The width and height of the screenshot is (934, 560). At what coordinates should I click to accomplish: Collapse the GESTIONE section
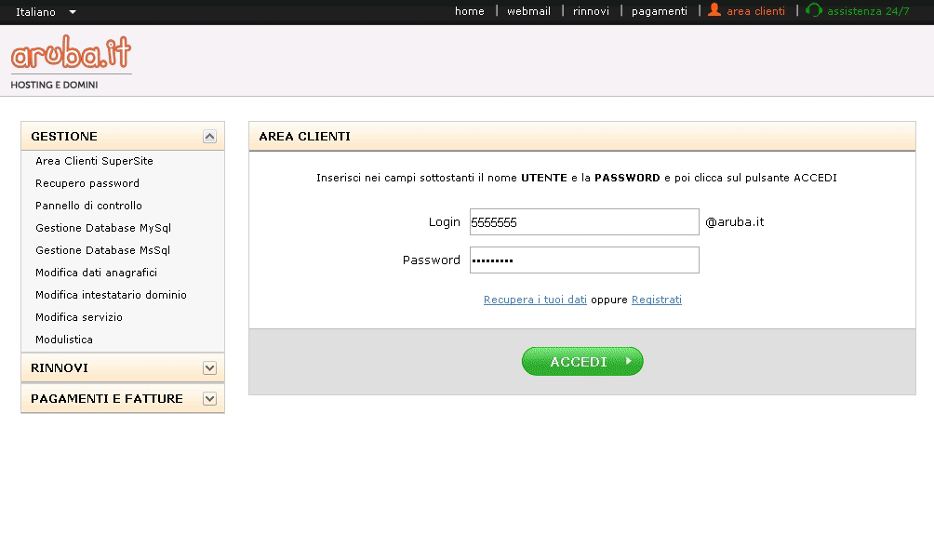tap(209, 137)
